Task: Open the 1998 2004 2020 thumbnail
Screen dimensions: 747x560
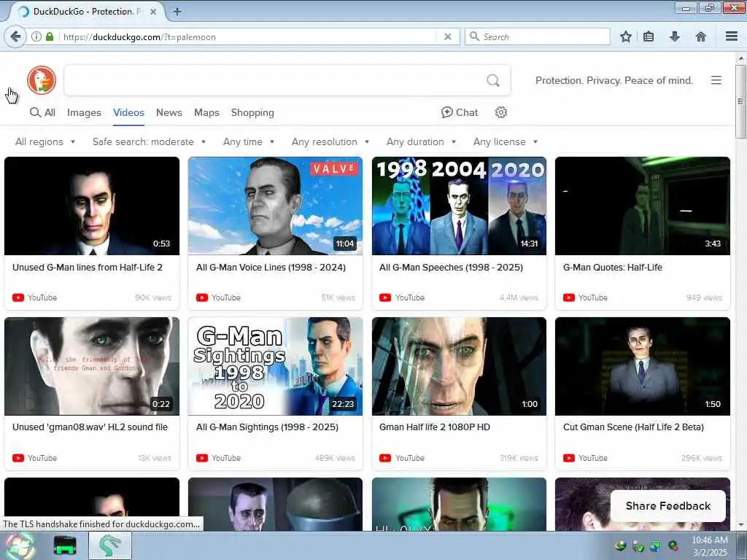Action: [460, 206]
